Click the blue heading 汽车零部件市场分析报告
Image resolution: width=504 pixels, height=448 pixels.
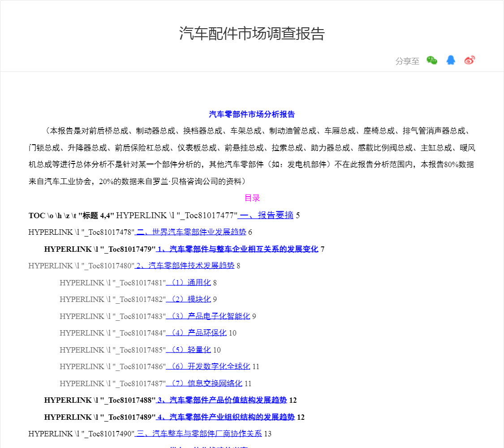tap(252, 114)
